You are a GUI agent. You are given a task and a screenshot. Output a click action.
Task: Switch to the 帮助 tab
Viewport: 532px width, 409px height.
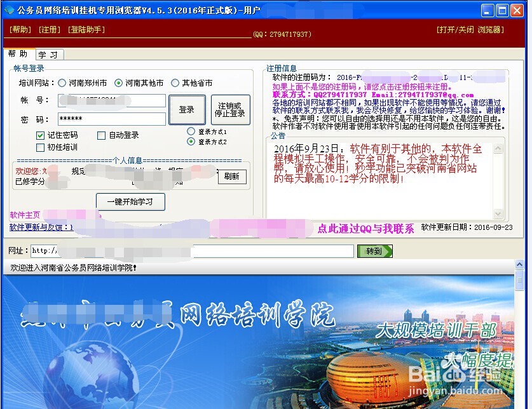(18, 54)
